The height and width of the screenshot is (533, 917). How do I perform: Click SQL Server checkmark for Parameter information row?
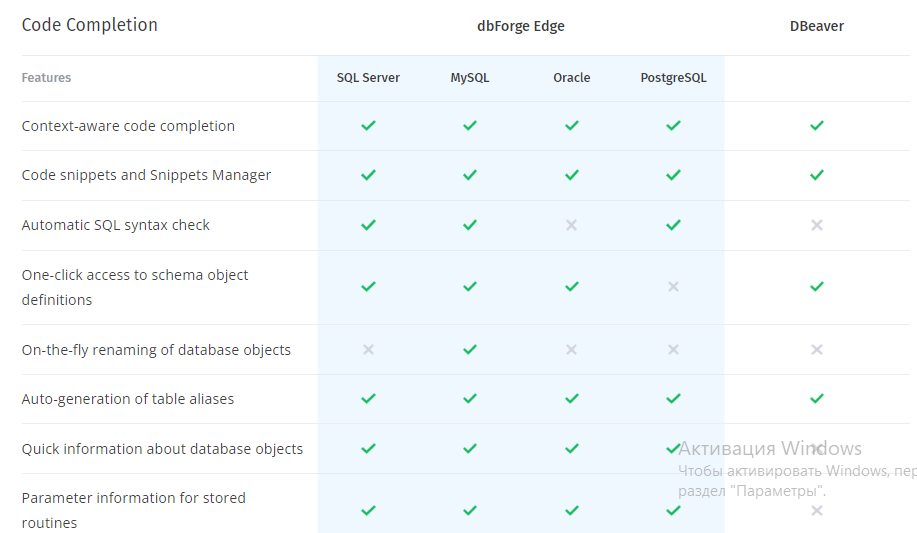pos(368,511)
